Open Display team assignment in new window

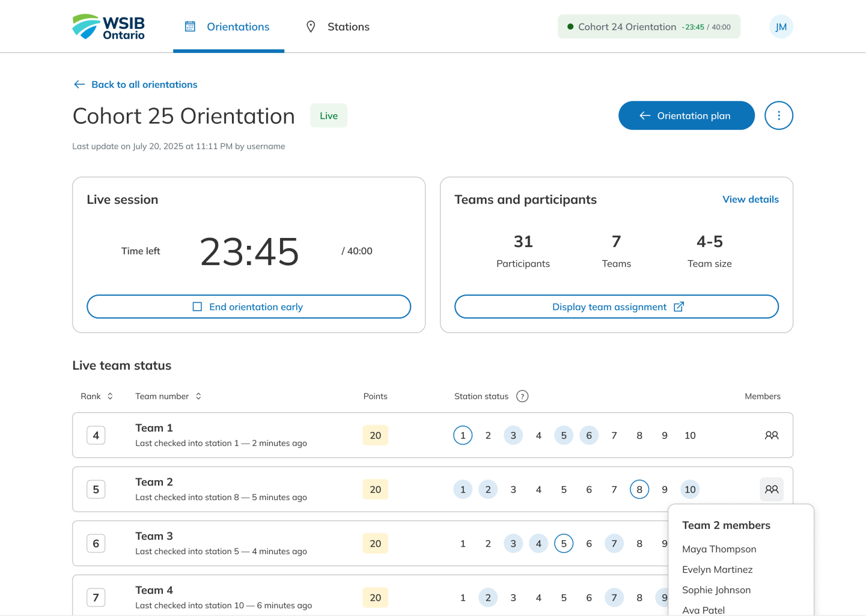click(x=616, y=306)
